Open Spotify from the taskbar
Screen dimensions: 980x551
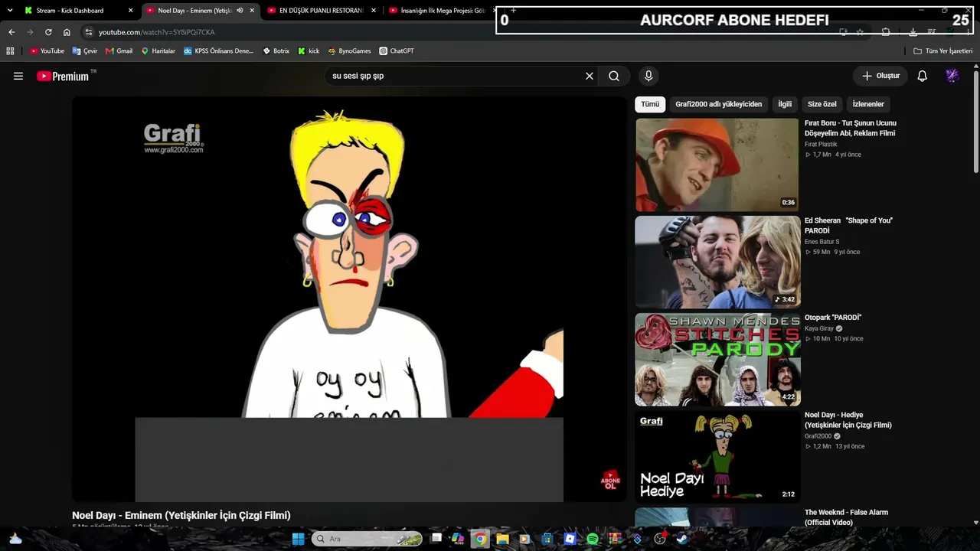click(x=593, y=539)
